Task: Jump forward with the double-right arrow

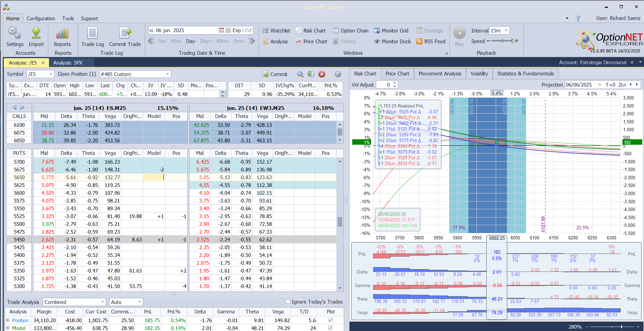Action: click(x=252, y=41)
